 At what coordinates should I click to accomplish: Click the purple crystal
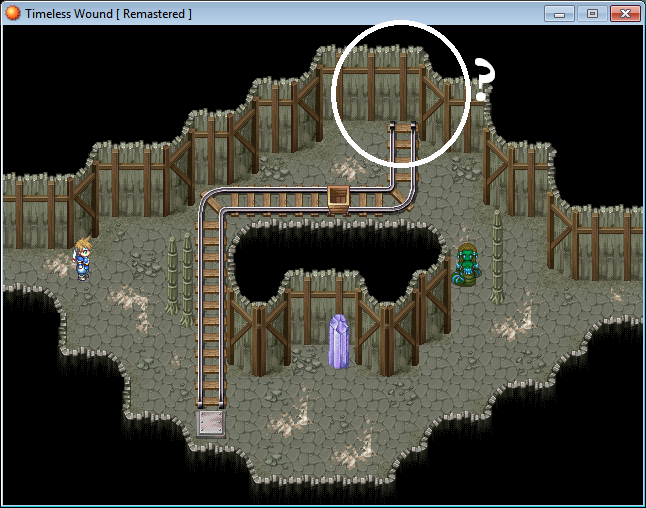[x=340, y=341]
